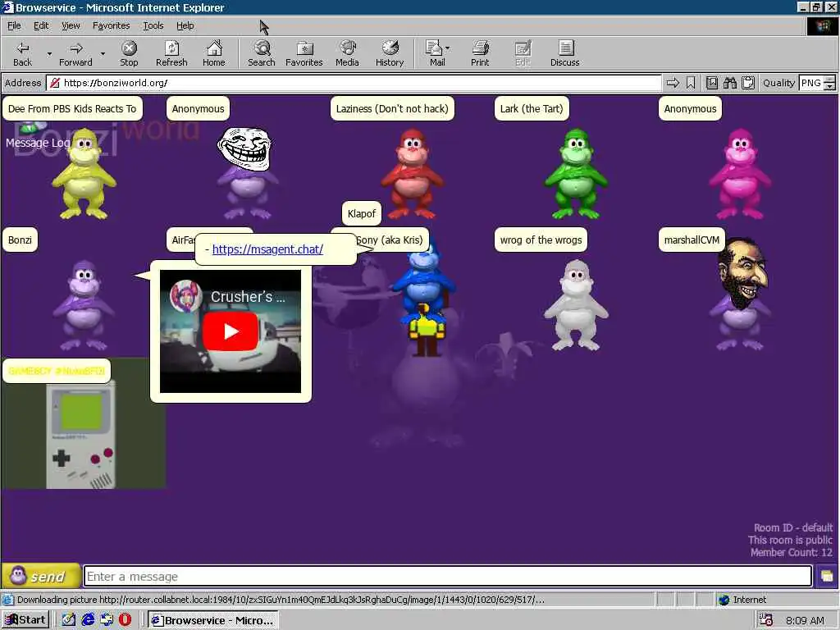Click the Lark (the Tart) name tag

(532, 109)
